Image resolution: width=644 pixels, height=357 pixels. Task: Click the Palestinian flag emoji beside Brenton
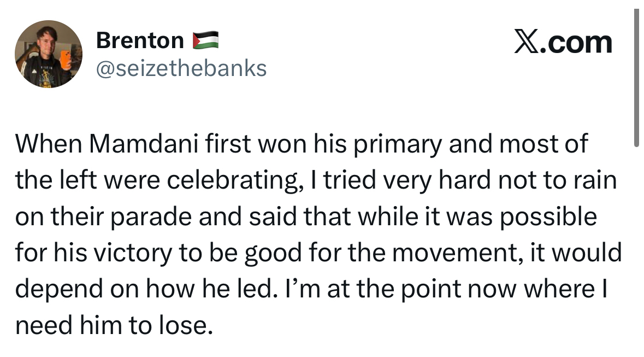point(205,40)
